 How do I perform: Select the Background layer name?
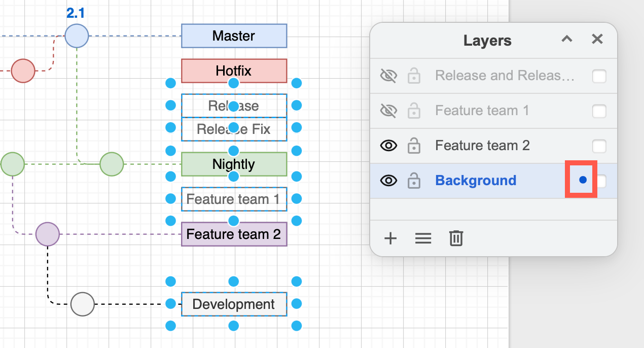point(476,181)
